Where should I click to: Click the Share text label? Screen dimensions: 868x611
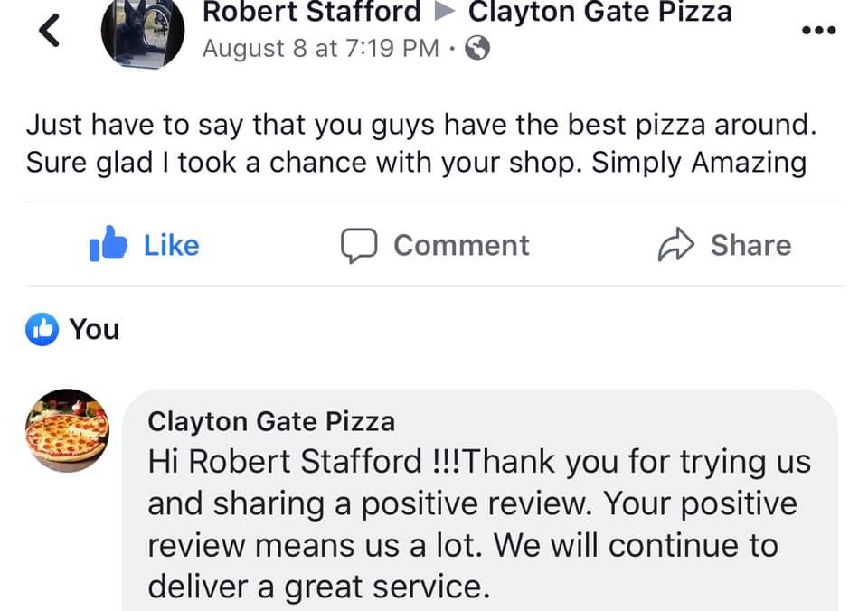point(751,245)
